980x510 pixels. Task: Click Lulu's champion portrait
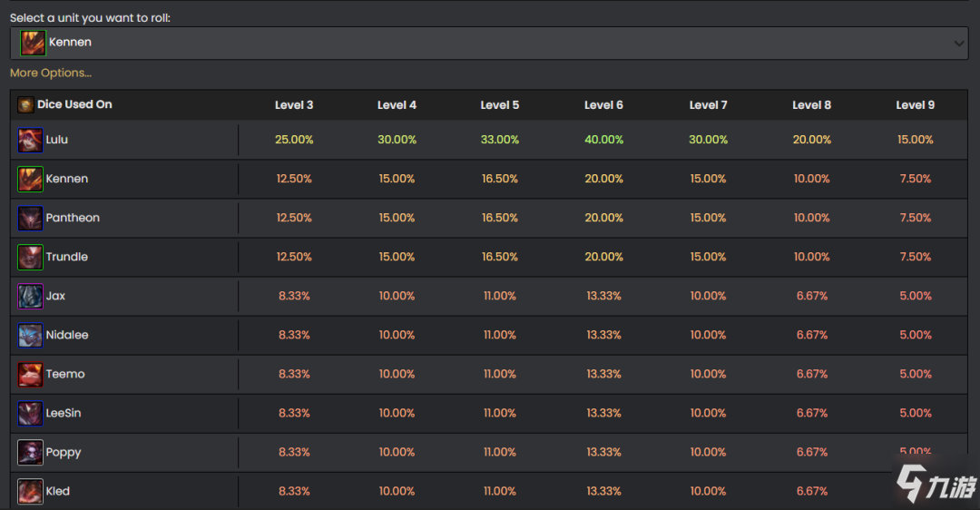pos(30,140)
